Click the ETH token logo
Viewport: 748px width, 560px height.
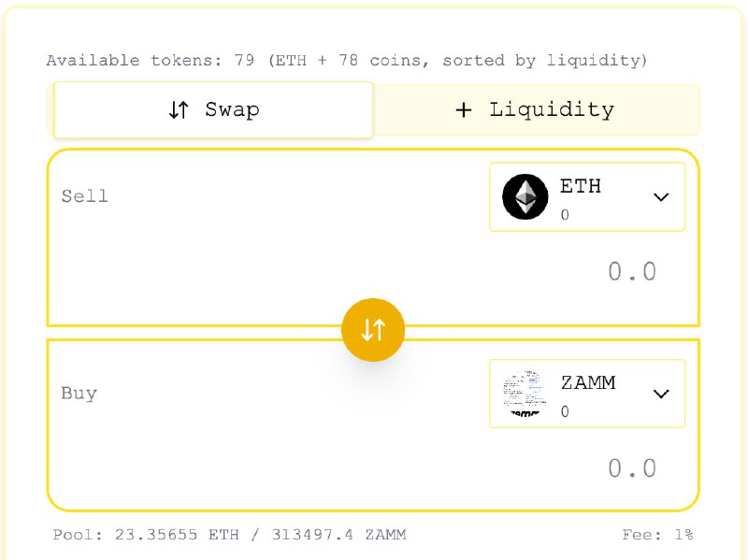(x=525, y=196)
